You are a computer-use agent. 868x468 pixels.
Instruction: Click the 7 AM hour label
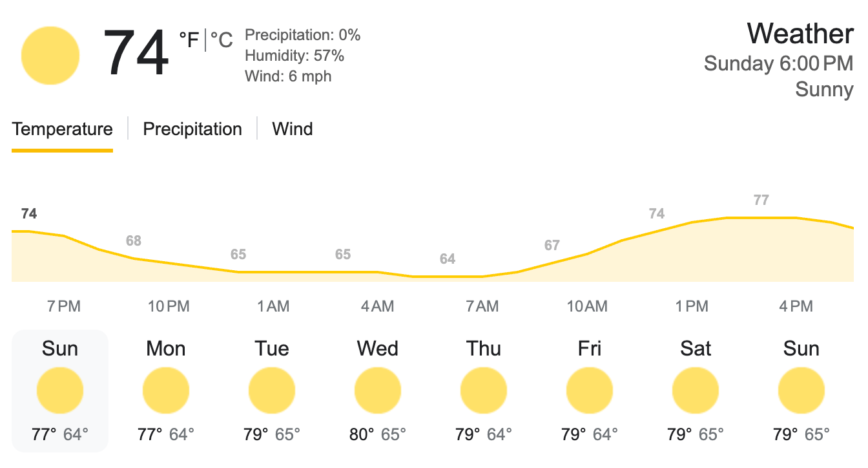tap(482, 306)
